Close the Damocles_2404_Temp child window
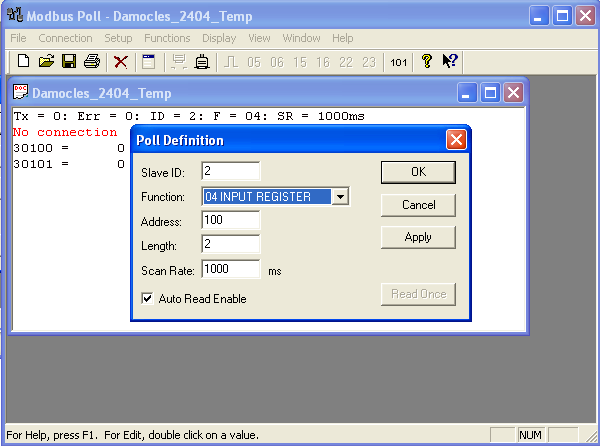This screenshot has width=600, height=446. [x=513, y=93]
